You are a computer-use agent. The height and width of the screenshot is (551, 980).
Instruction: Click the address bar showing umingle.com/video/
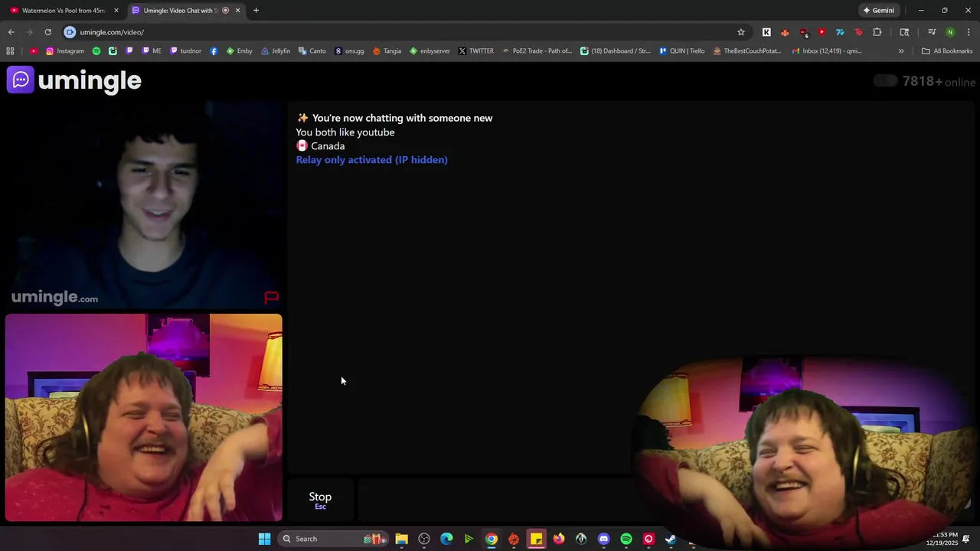tap(406, 32)
